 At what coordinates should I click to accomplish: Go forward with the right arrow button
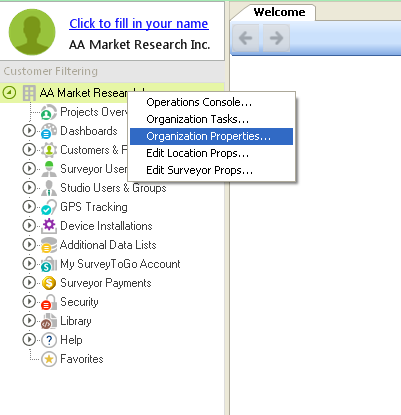pos(276,38)
